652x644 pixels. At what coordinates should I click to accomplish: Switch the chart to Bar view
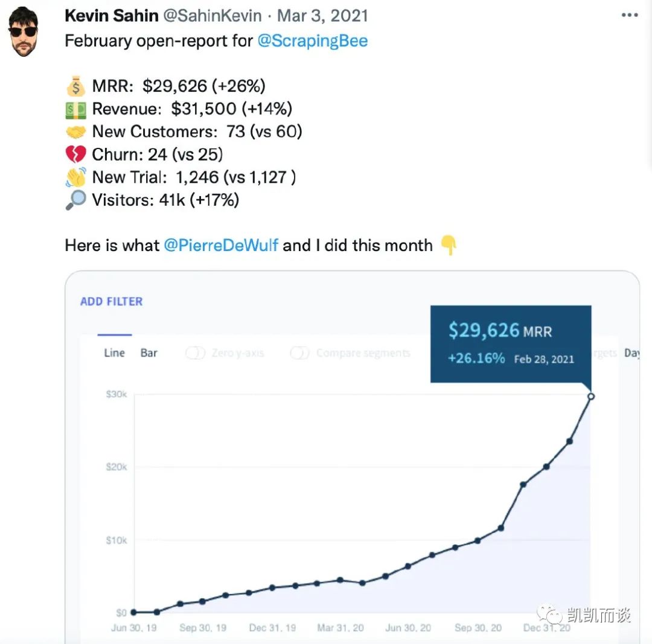(x=149, y=353)
